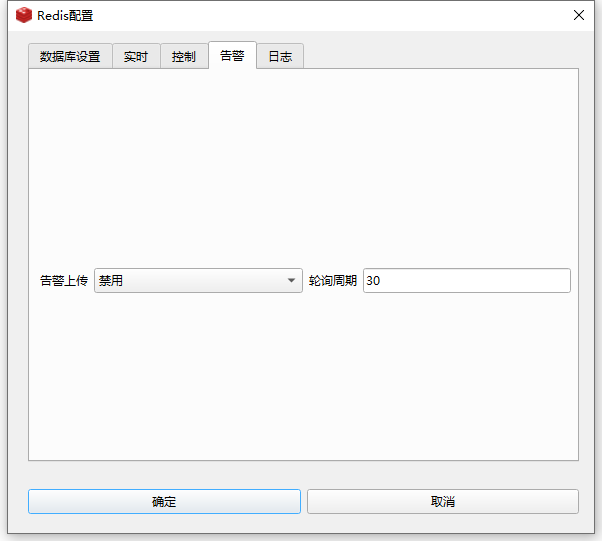
Task: Click the 取消 button
Action: (443, 501)
